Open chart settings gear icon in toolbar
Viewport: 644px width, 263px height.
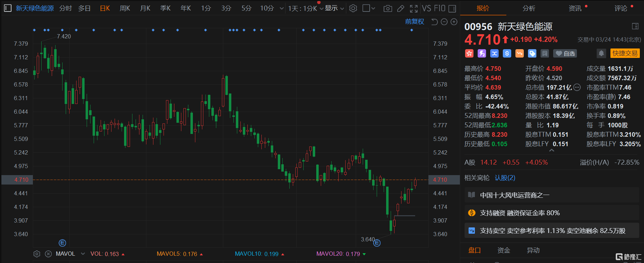353,8
